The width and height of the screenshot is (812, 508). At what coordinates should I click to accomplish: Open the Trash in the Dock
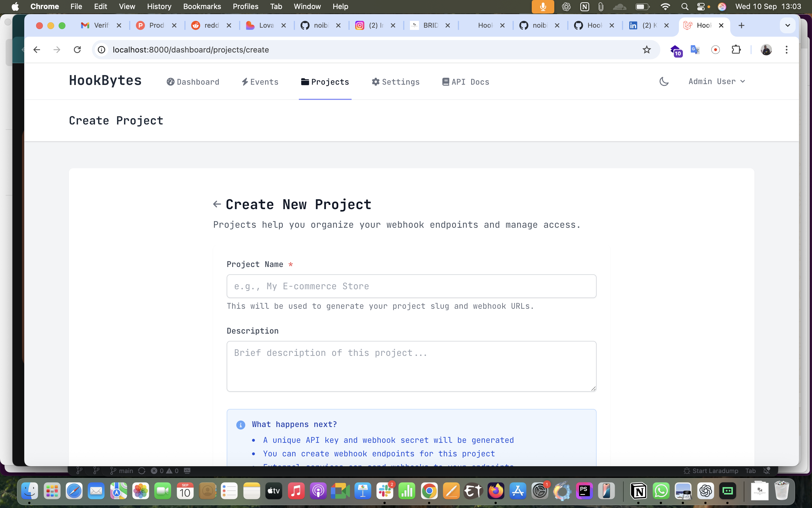[782, 491]
